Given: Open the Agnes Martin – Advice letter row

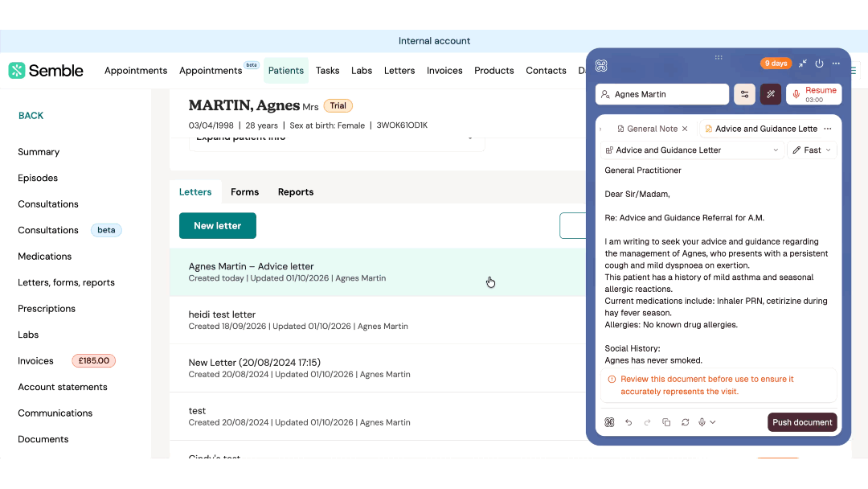Looking at the screenshot, I should coord(378,272).
